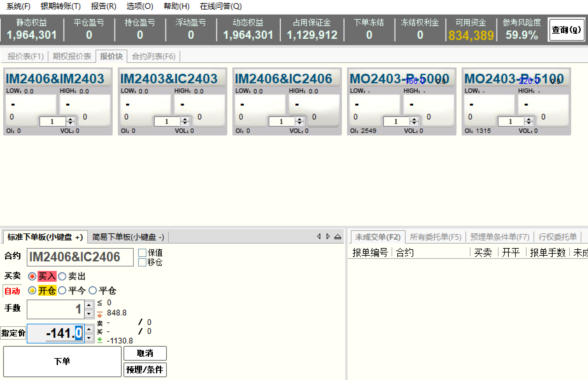Click the green limit-down price icon beside -1130.8
Screen dimensions: 588x380
100,341
